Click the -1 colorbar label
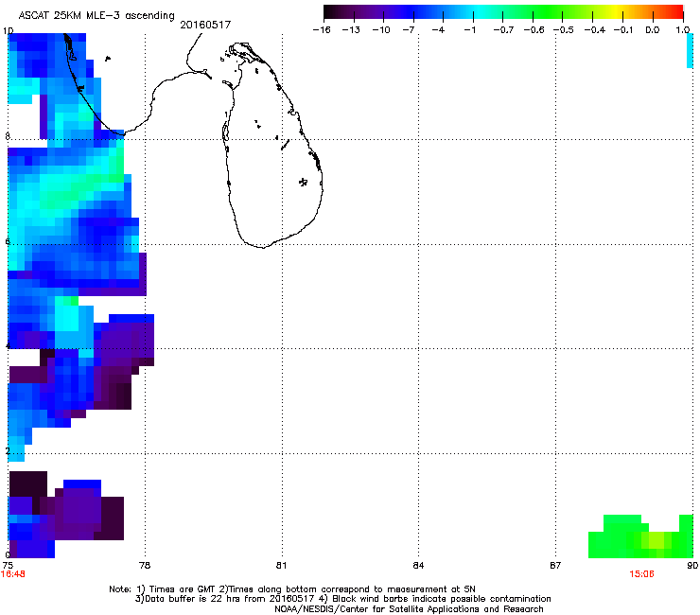The width and height of the screenshot is (700, 615). click(469, 30)
